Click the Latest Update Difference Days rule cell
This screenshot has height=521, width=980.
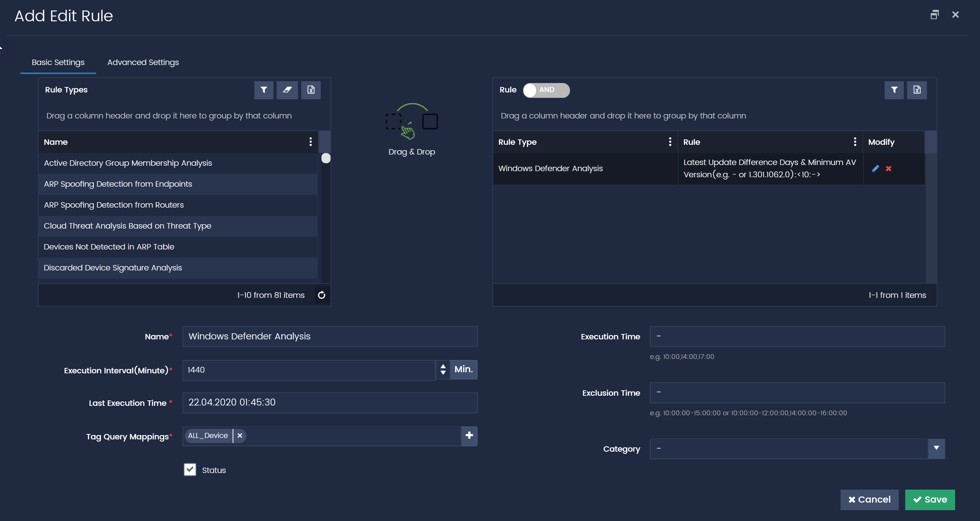pyautogui.click(x=770, y=169)
